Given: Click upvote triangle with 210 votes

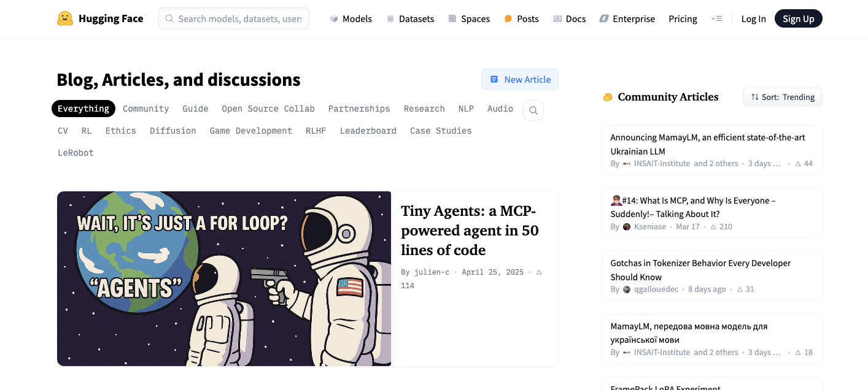Looking at the screenshot, I should (x=713, y=227).
